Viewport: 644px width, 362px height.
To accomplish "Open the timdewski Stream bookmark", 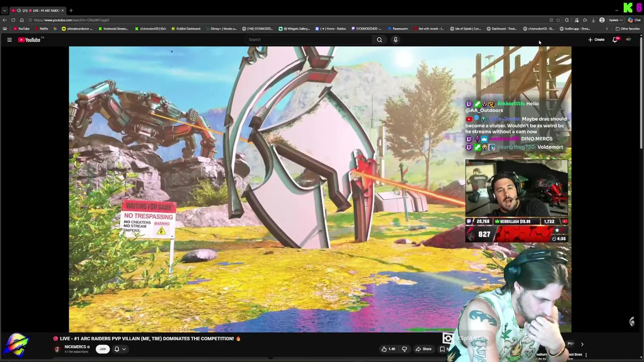I will point(113,29).
